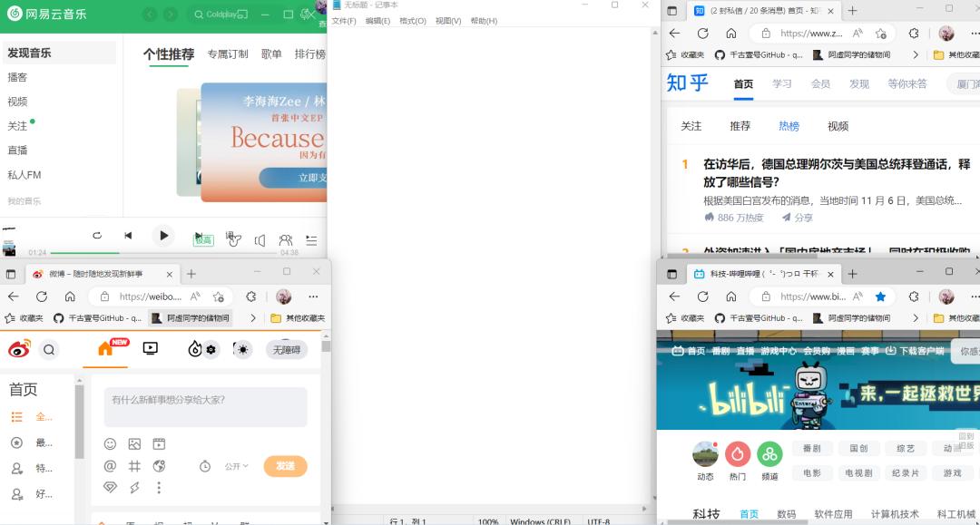Click the @ mention icon on Weibo
The width and height of the screenshot is (980, 525).
coord(111,466)
